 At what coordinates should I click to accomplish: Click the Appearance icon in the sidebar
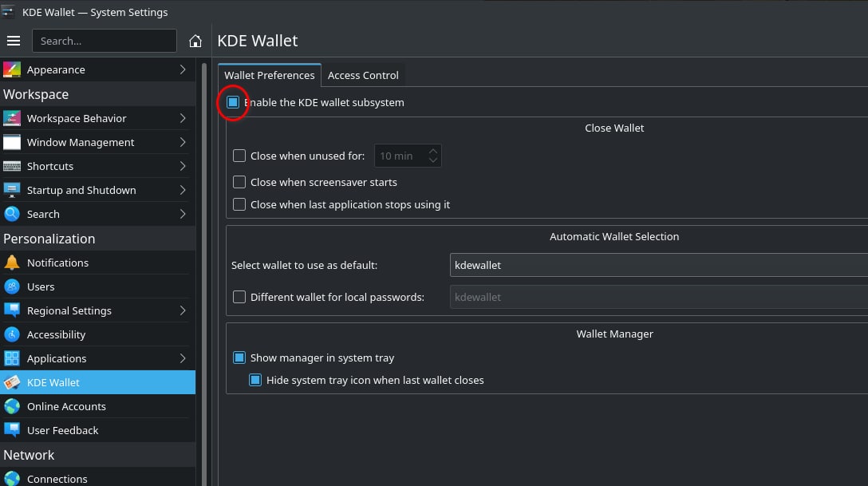tap(12, 69)
